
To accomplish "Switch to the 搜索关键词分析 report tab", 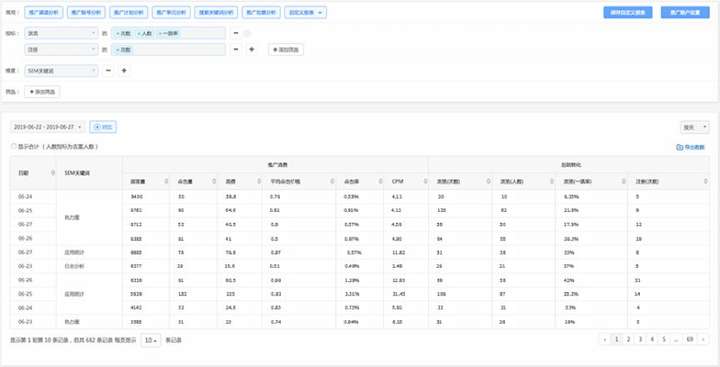I will click(216, 12).
